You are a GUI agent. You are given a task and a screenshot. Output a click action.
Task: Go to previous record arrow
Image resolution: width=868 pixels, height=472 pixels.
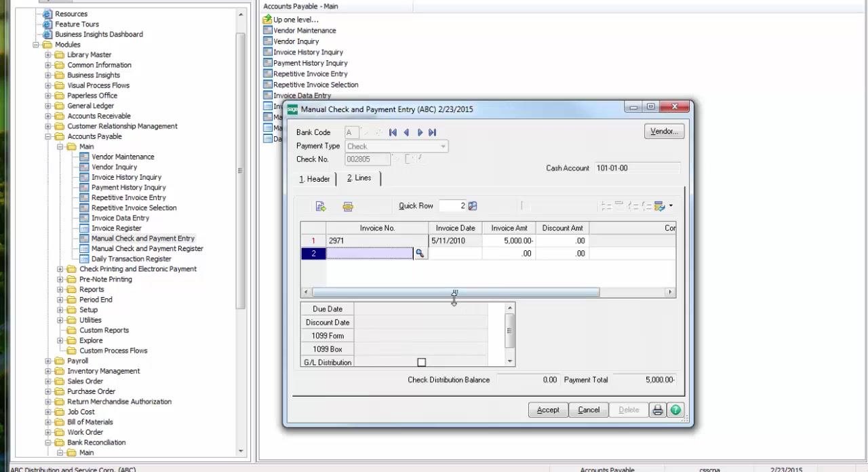406,132
